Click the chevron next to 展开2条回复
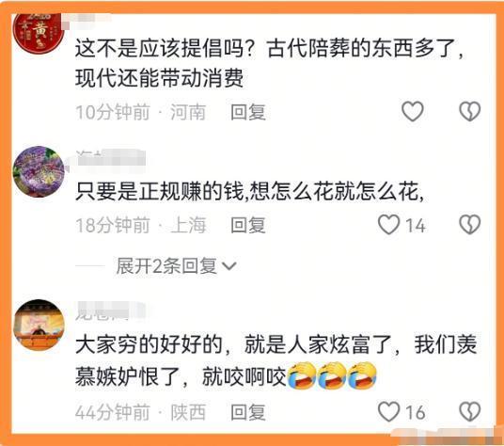504x446 pixels. coord(229,266)
